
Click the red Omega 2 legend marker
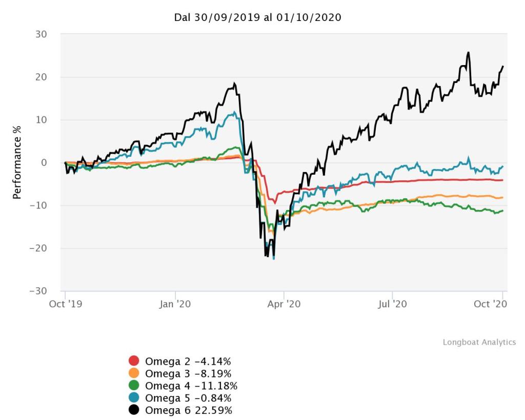[134, 361]
